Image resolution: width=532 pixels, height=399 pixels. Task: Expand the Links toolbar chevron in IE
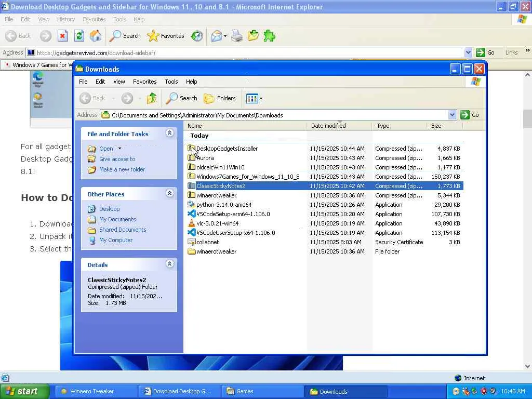click(x=527, y=50)
